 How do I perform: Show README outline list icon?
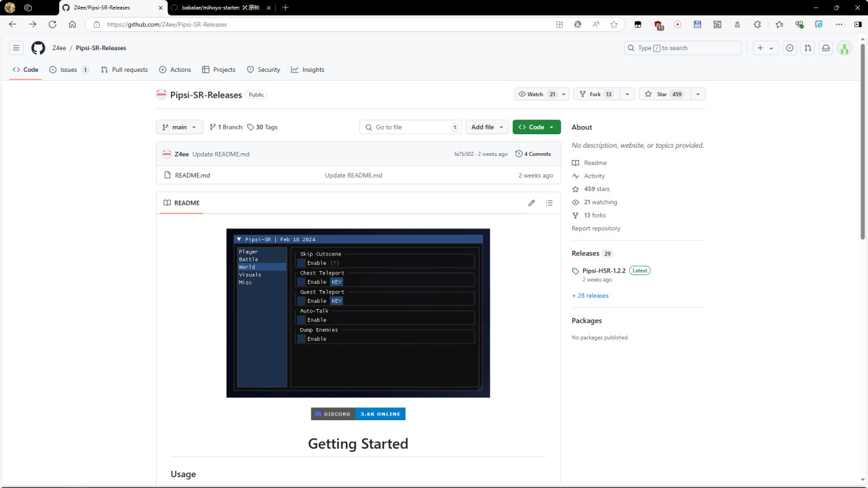[x=549, y=203]
